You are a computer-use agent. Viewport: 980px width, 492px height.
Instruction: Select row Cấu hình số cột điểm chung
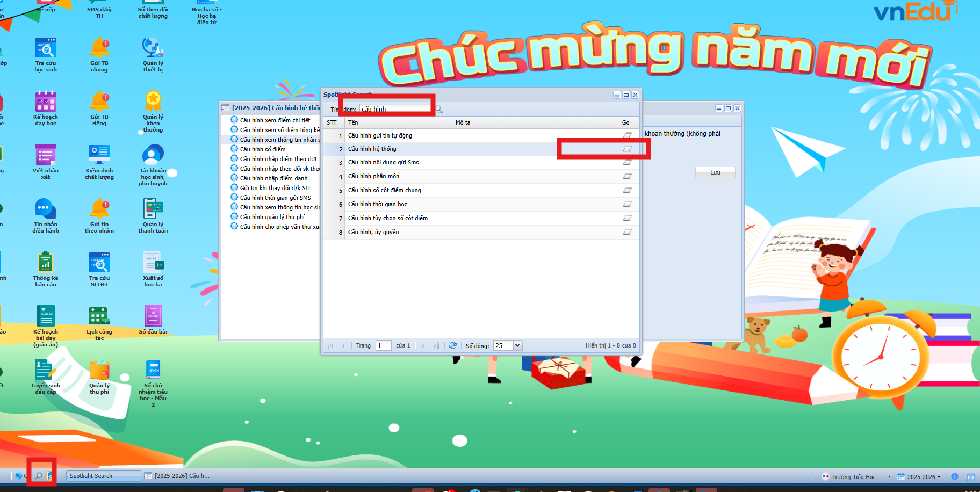[481, 190]
